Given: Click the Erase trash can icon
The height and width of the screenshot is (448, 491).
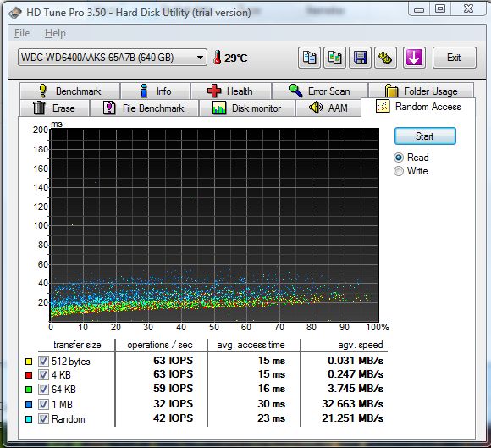Looking at the screenshot, I should pos(39,108).
